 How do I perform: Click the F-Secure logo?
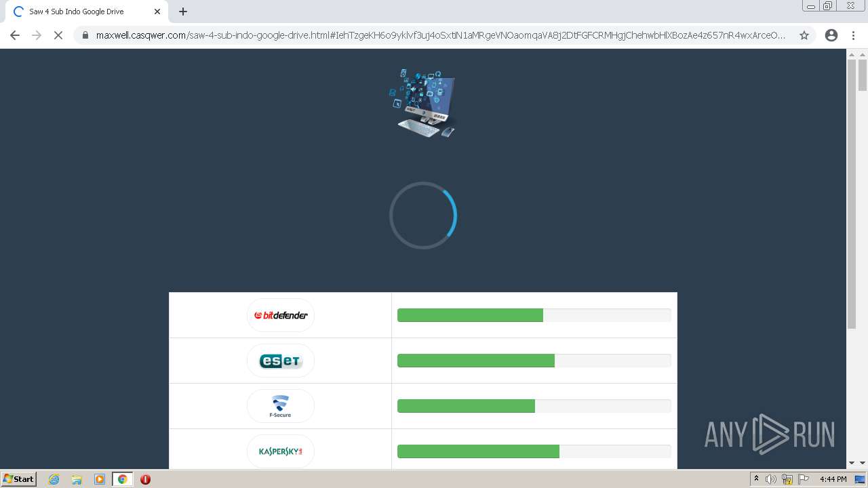point(281,406)
